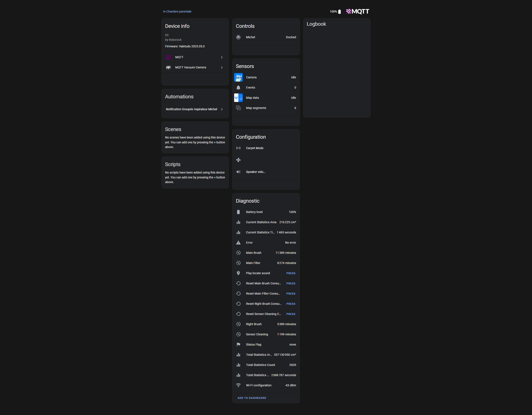The width and height of the screenshot is (532, 415).
Task: Open the No error state value
Action: point(290,243)
